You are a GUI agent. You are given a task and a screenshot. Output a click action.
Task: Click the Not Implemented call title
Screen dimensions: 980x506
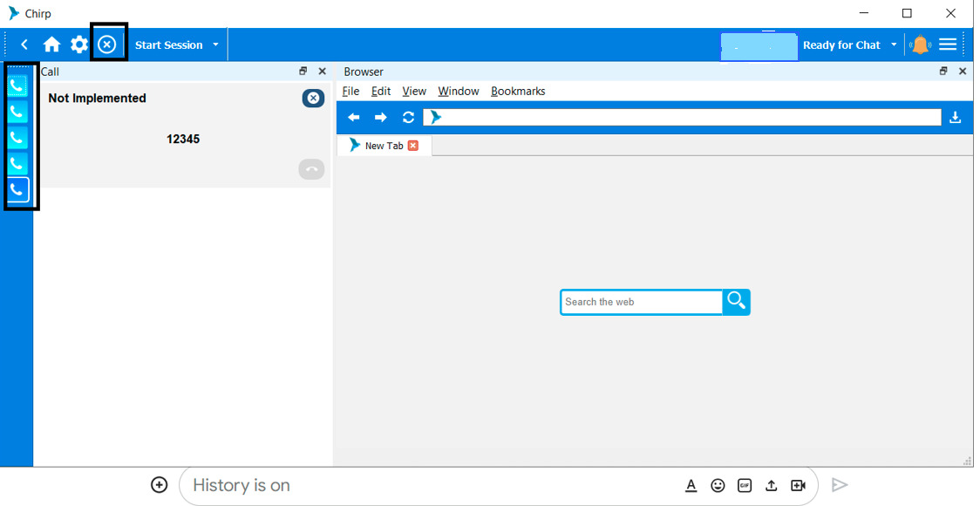pos(97,99)
